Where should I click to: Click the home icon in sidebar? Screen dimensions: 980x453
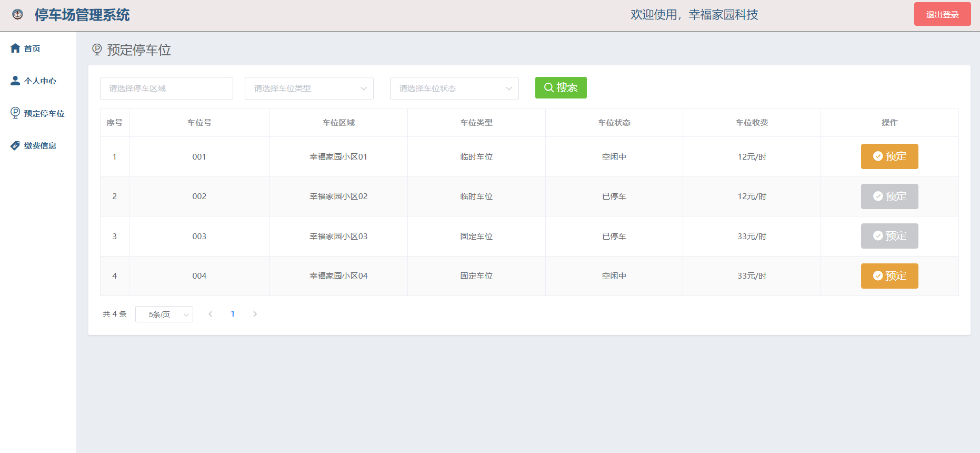click(x=15, y=48)
